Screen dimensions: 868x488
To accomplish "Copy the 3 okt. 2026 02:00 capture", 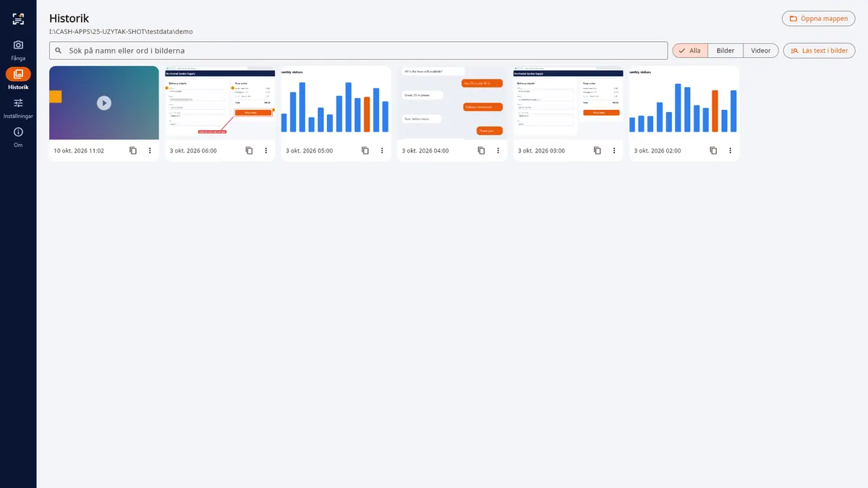I will pyautogui.click(x=713, y=150).
